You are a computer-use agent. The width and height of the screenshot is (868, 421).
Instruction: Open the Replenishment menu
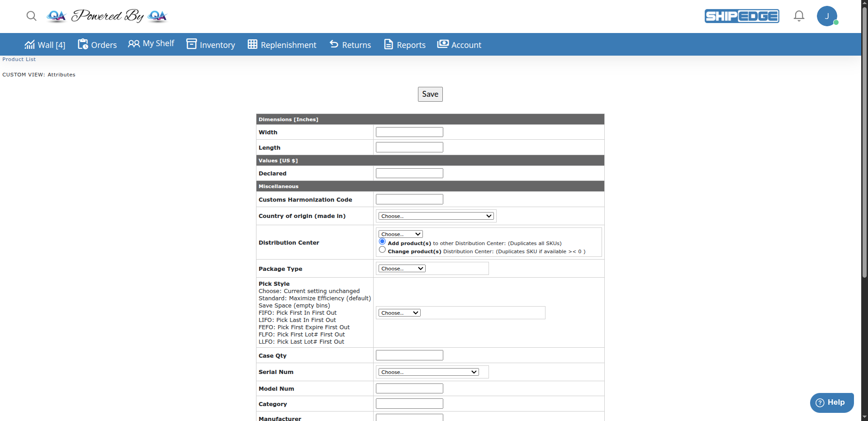[282, 45]
